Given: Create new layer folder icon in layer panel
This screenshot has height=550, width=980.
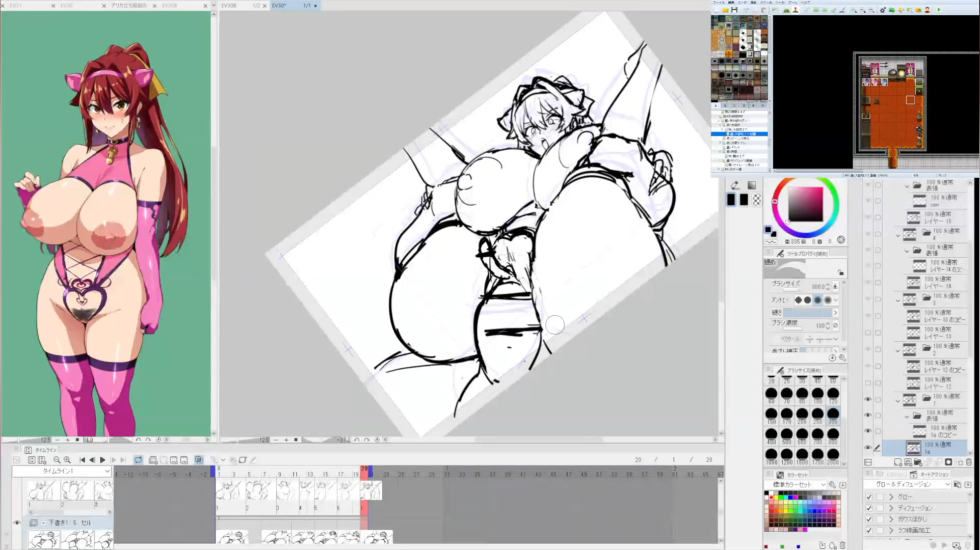Looking at the screenshot, I should click(x=918, y=462).
